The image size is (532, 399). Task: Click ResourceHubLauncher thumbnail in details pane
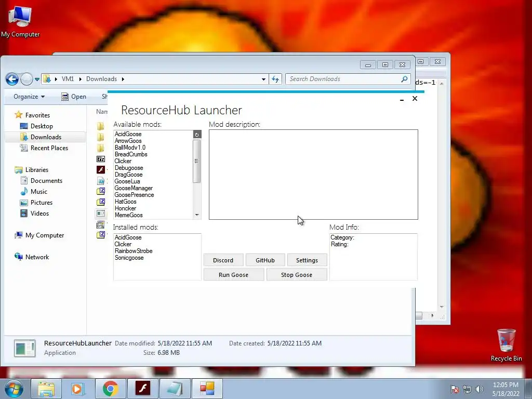pyautogui.click(x=25, y=348)
